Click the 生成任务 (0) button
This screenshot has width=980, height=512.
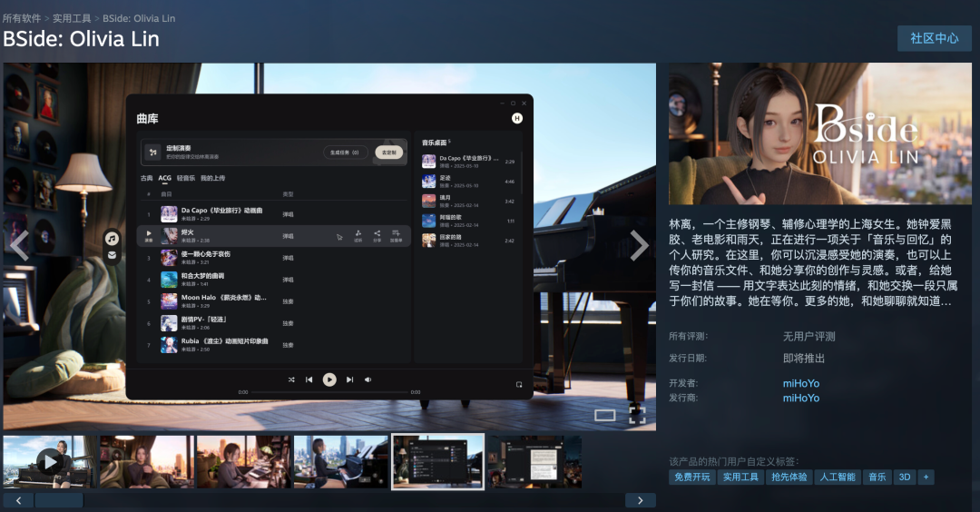point(345,152)
